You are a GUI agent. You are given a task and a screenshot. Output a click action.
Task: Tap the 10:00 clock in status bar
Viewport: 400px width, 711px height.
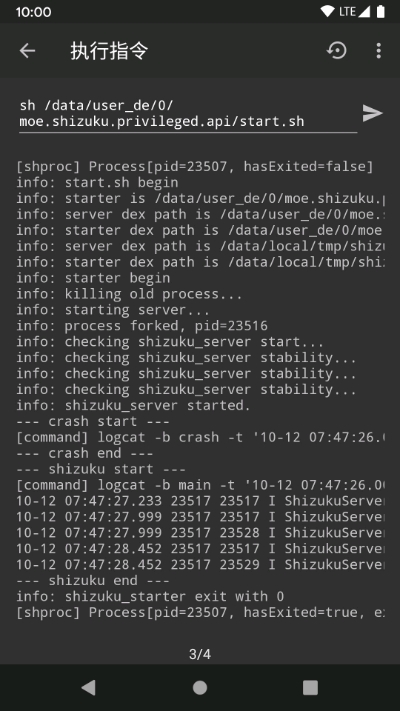(x=33, y=12)
